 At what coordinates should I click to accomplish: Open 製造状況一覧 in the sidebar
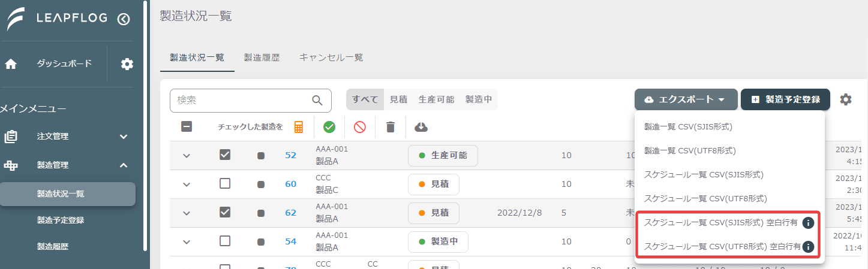click(x=68, y=194)
